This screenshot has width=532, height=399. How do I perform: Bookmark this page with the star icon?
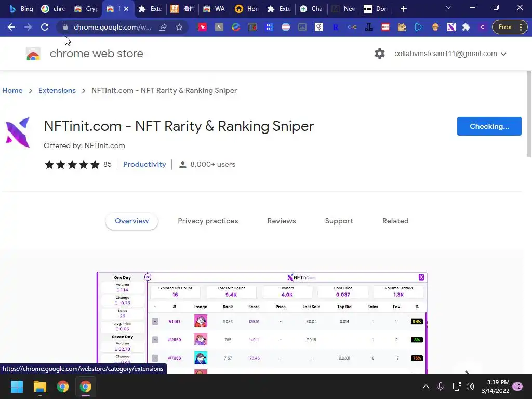coord(179,27)
